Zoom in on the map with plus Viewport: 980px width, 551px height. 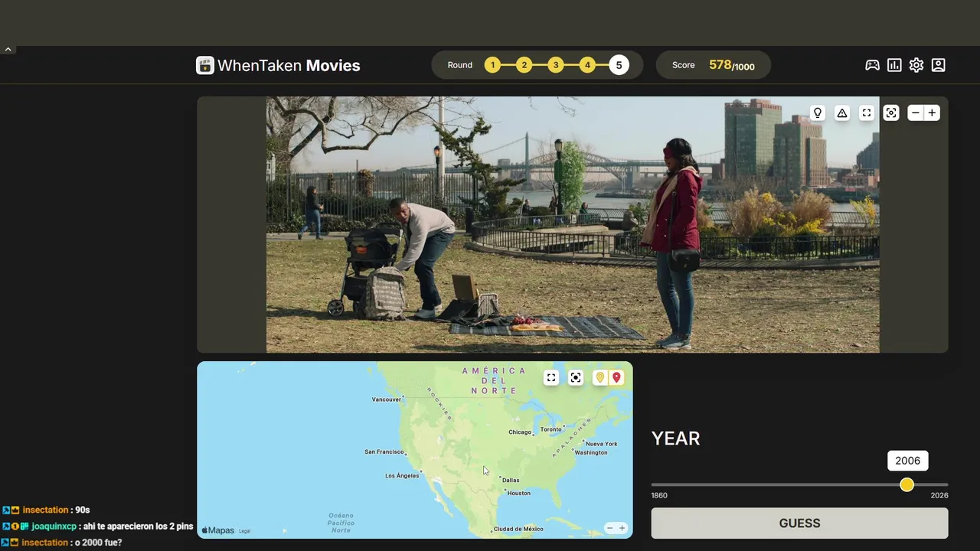622,528
